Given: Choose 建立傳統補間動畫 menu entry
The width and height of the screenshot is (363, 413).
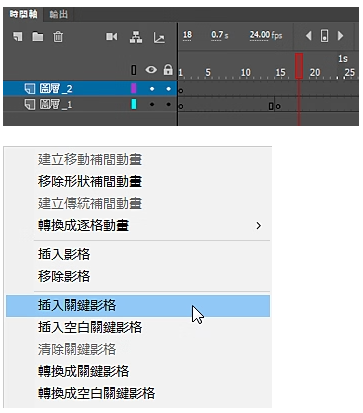Looking at the screenshot, I should (90, 203).
